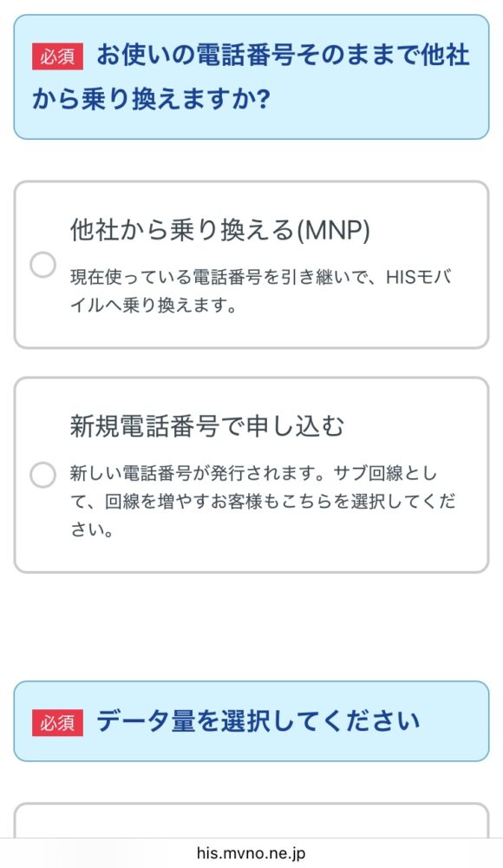Select the 新規電話番号で申し込む radio button
The width and height of the screenshot is (503, 868).
click(42, 475)
